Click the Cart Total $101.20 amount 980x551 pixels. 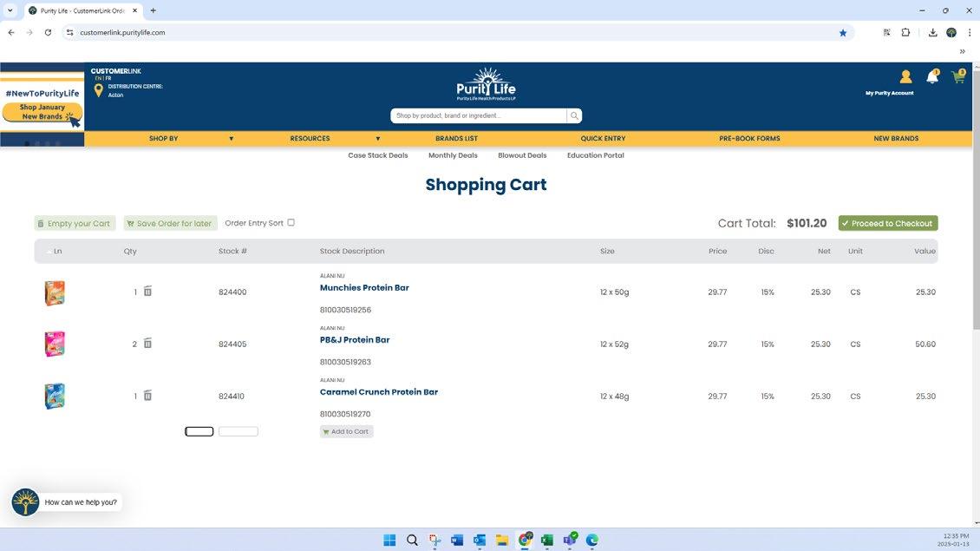807,223
